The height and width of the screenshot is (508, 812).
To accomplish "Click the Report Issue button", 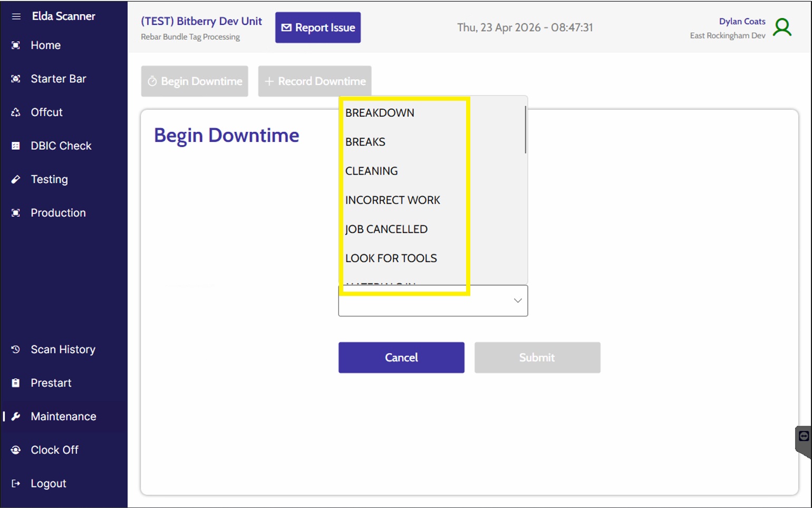I will (318, 27).
